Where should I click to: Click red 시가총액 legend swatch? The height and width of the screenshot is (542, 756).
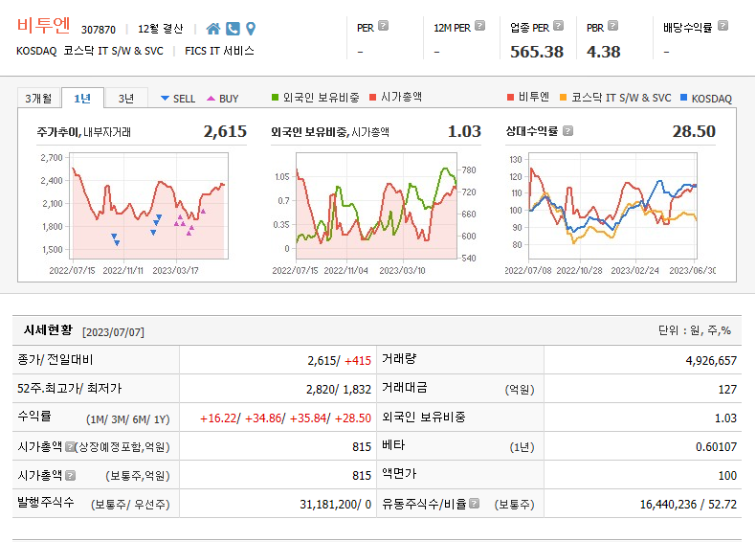372,98
